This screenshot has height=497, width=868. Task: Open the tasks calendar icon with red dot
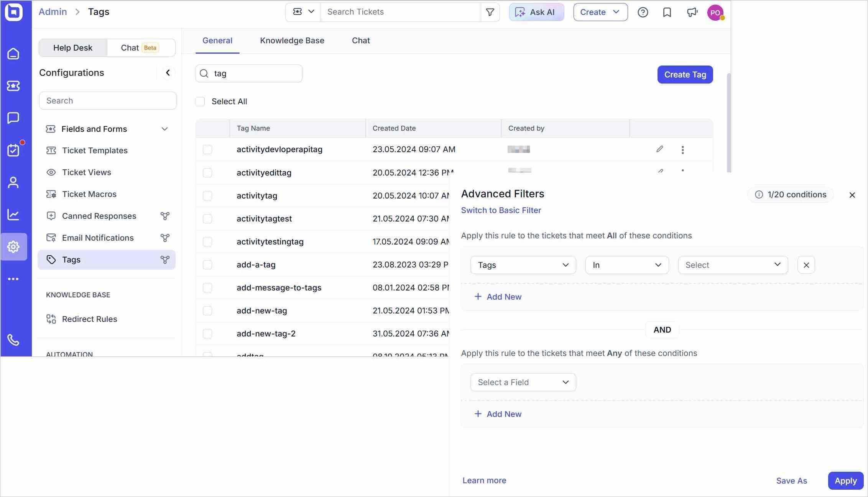click(x=13, y=150)
